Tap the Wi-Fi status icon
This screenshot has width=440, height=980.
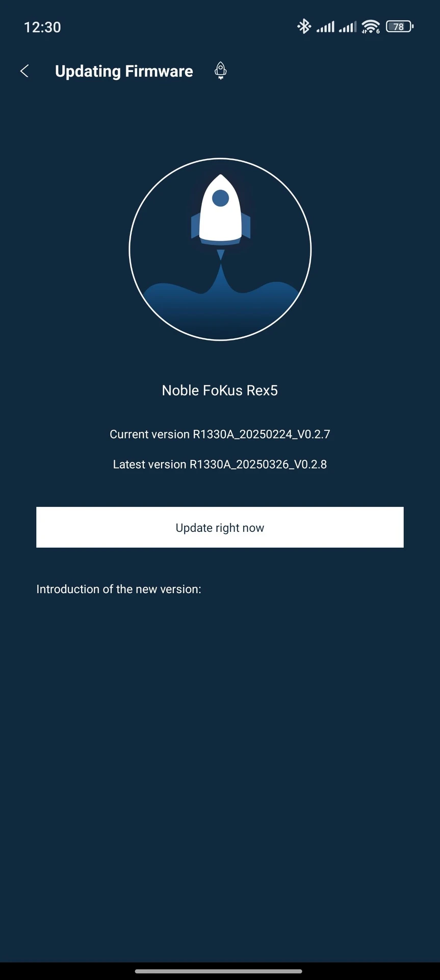(x=371, y=27)
